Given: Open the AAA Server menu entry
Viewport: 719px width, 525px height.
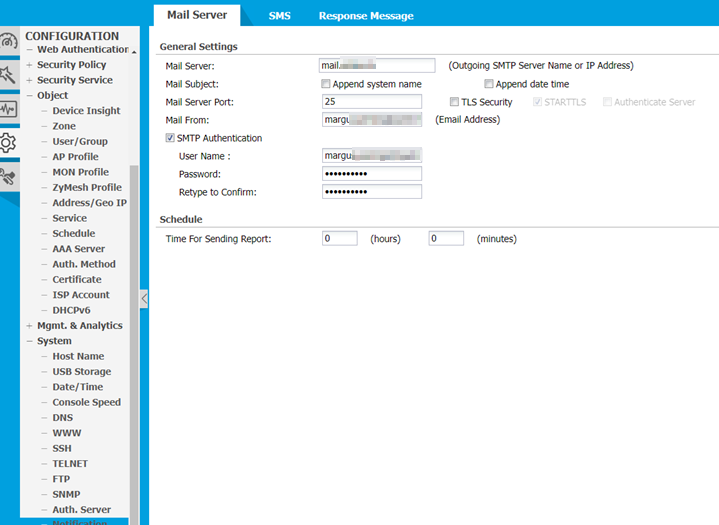Looking at the screenshot, I should pos(78,249).
